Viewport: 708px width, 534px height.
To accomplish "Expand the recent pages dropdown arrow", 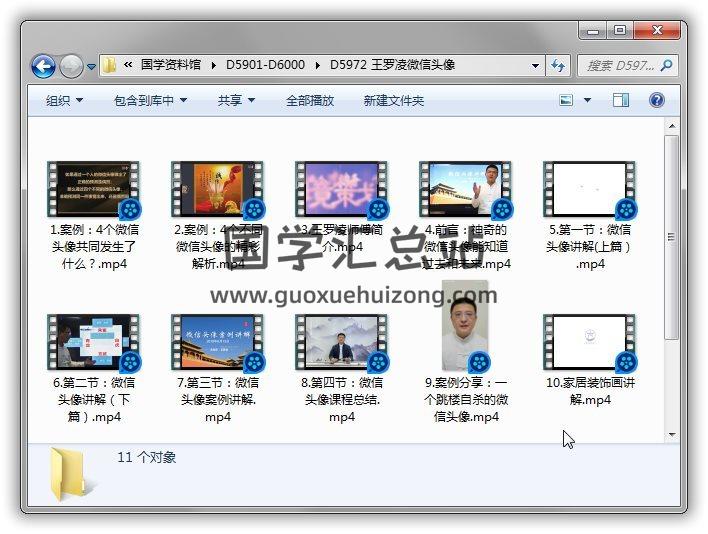I will pos(92,68).
